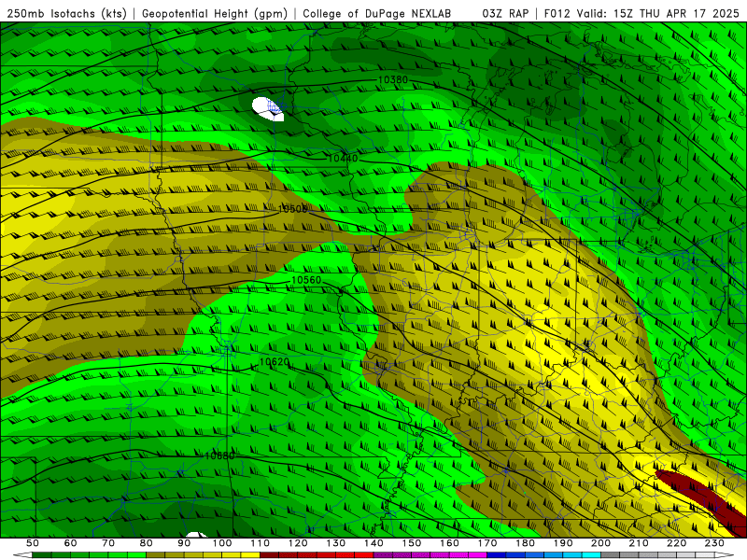Click the 130 value on the color scale
The width and height of the screenshot is (747, 560).
(336, 543)
